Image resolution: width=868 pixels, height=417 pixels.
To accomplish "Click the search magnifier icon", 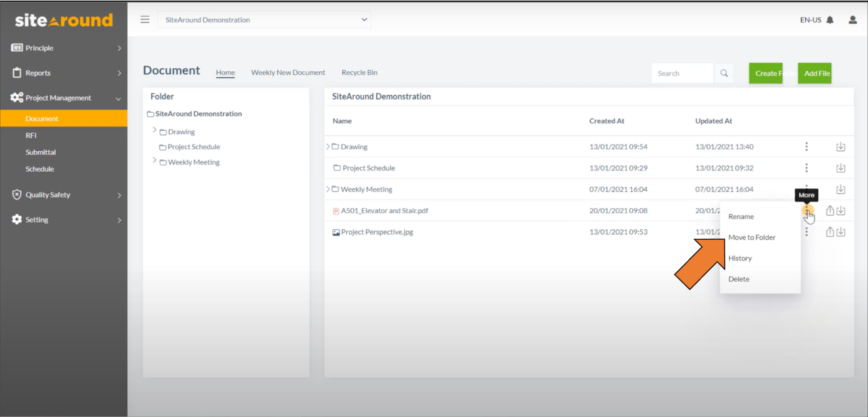I will [724, 72].
